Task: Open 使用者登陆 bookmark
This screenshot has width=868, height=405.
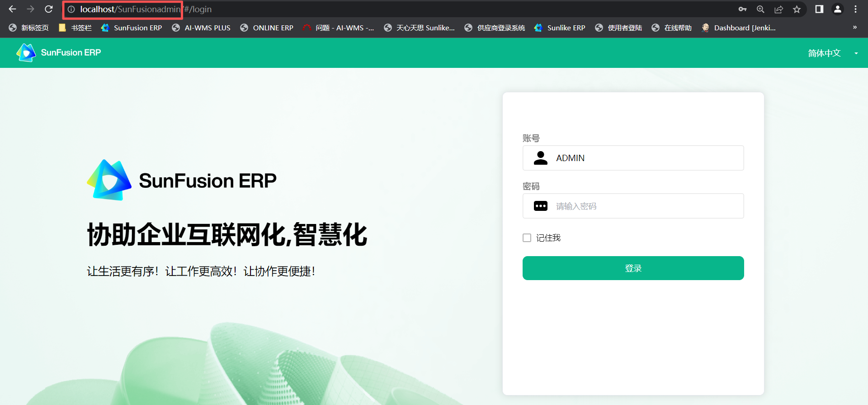Action: click(x=619, y=28)
